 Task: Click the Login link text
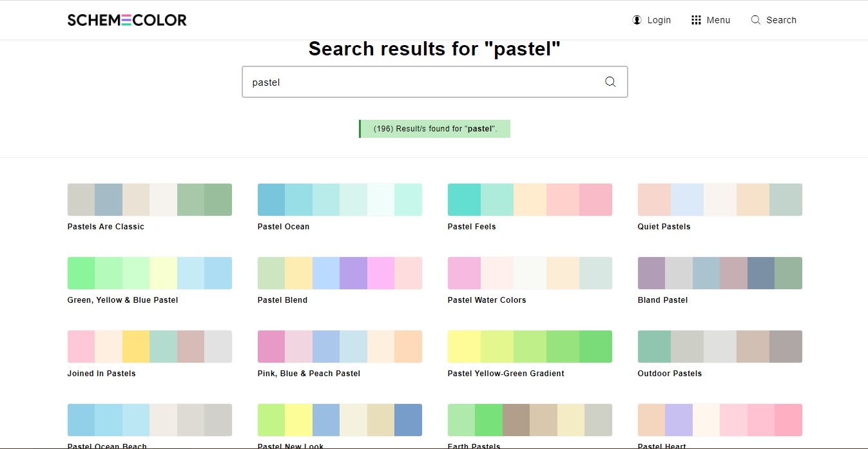(659, 20)
